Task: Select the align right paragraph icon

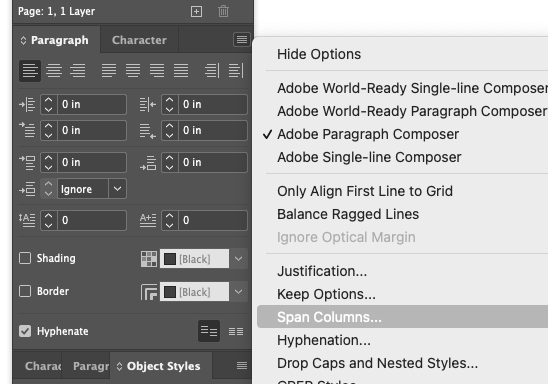Action: coord(78,71)
